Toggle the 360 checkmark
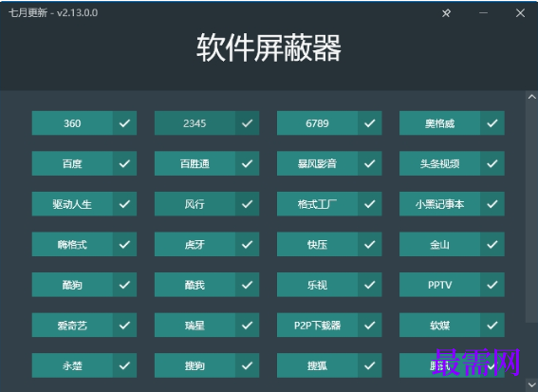The image size is (538, 392). click(124, 122)
